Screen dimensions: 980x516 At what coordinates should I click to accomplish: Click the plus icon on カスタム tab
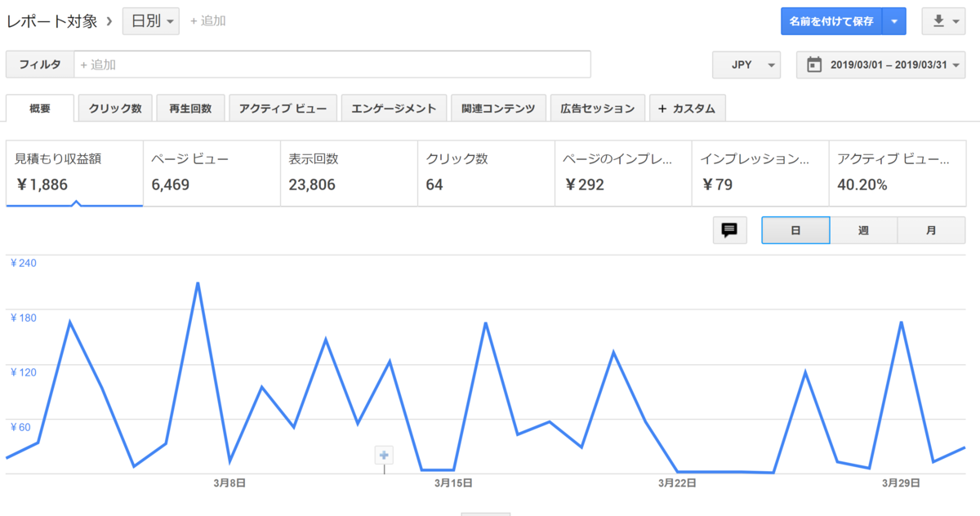click(661, 108)
